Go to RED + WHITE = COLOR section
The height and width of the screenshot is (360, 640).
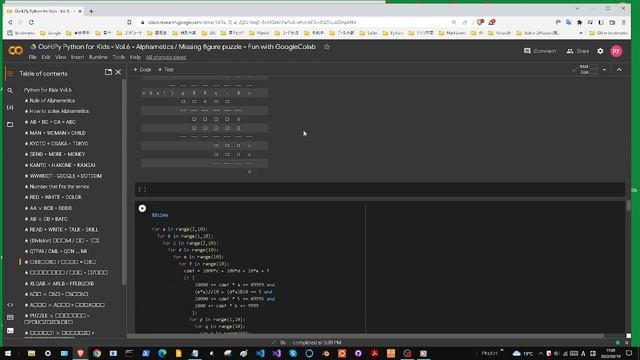pyautogui.click(x=53, y=197)
